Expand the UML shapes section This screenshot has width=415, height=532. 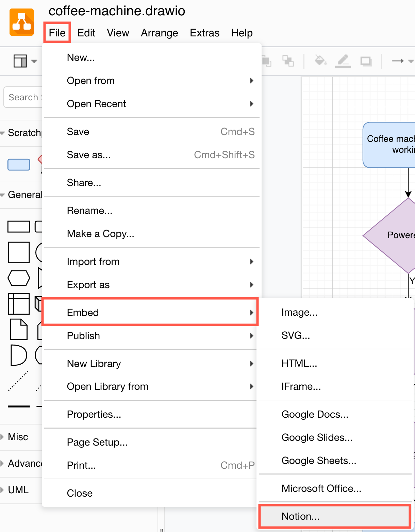18,490
